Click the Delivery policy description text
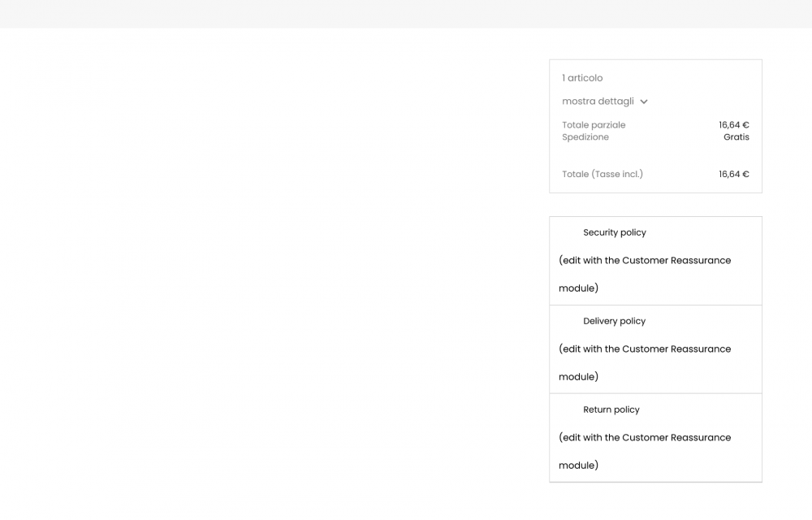This screenshot has width=812, height=520. pyautogui.click(x=645, y=362)
